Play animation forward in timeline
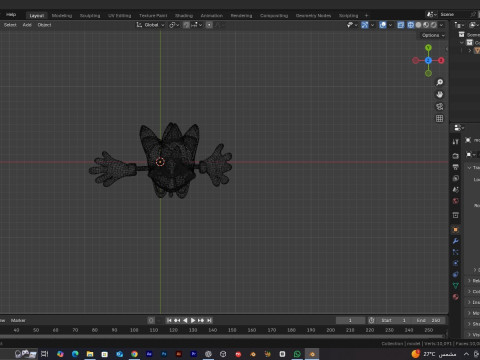This screenshot has height=360, width=480. (x=193, y=320)
